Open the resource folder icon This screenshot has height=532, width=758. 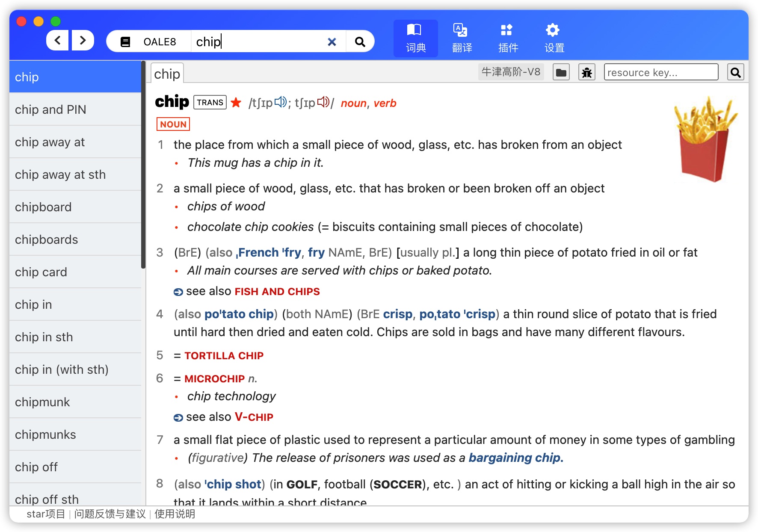click(x=561, y=72)
